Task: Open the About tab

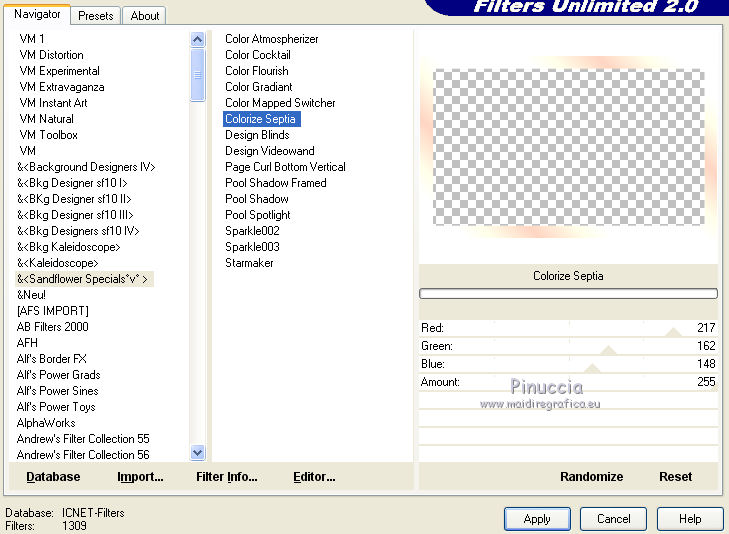Action: 145,16
